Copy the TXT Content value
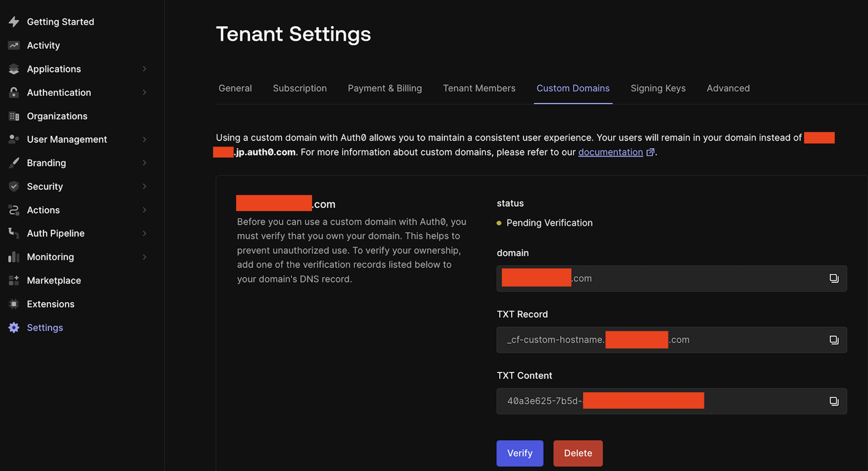 834,401
